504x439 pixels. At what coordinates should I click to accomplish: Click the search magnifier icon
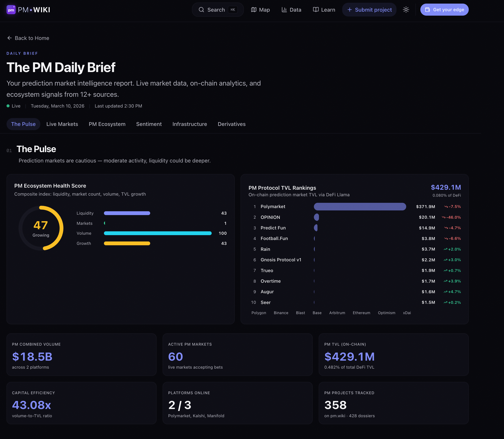(201, 10)
